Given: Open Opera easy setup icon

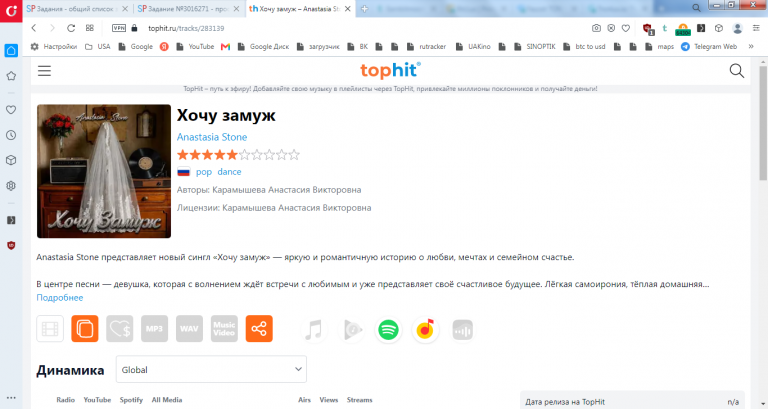Looking at the screenshot, I should click(x=756, y=28).
